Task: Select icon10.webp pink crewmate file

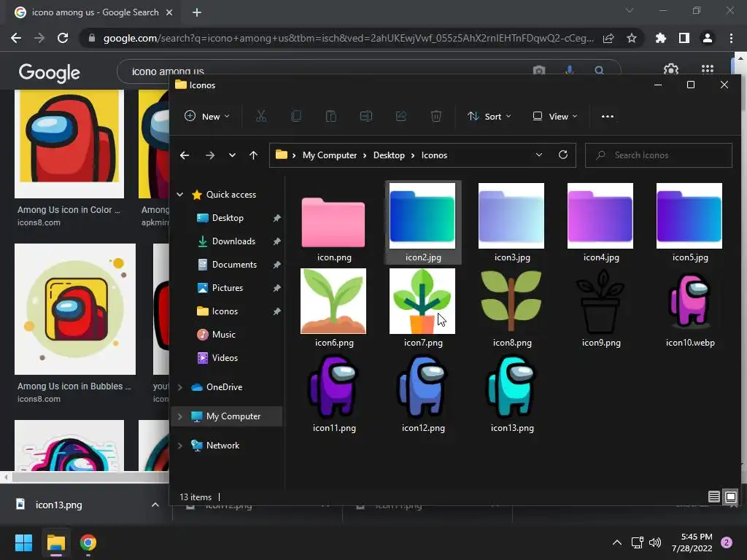Action: 690,308
